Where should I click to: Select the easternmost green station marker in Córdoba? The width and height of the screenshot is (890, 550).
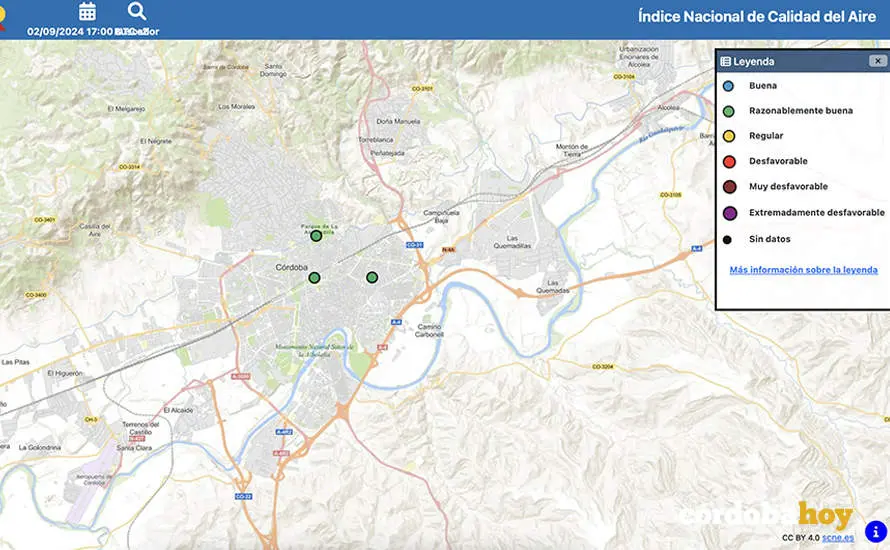pyautogui.click(x=372, y=278)
